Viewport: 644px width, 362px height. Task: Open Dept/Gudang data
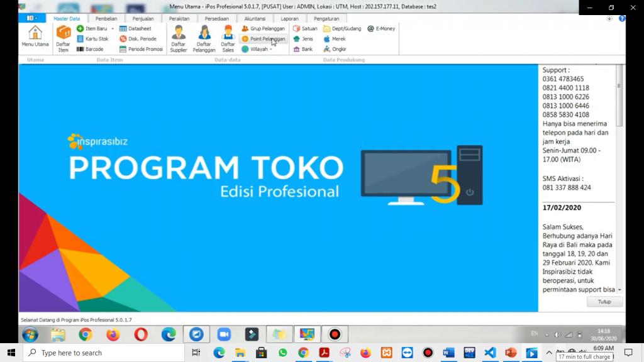[x=342, y=28]
